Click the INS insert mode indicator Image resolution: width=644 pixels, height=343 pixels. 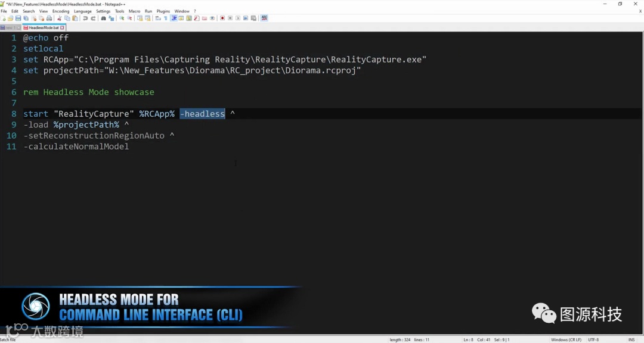click(x=631, y=339)
